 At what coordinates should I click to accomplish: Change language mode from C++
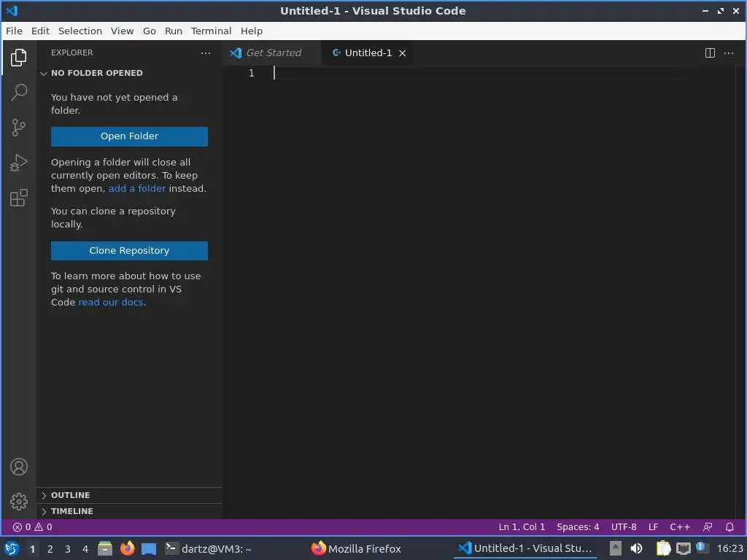pyautogui.click(x=680, y=527)
